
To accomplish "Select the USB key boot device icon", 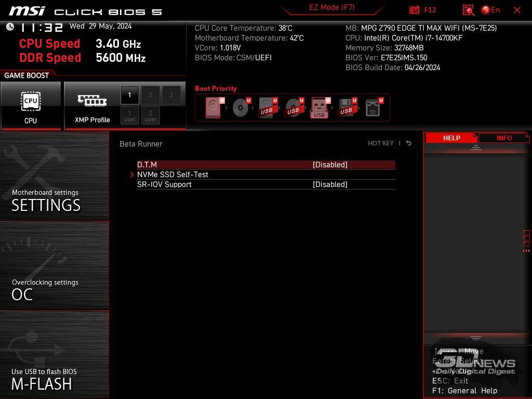I will click(320, 108).
